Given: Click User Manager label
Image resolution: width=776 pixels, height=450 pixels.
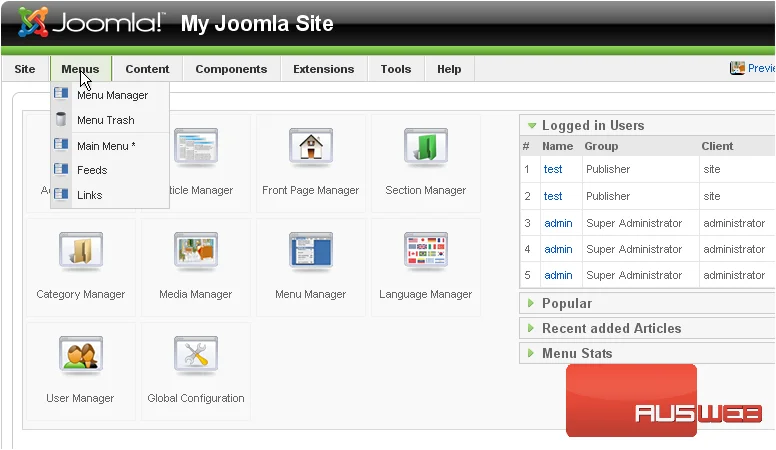Looking at the screenshot, I should pos(80,398).
